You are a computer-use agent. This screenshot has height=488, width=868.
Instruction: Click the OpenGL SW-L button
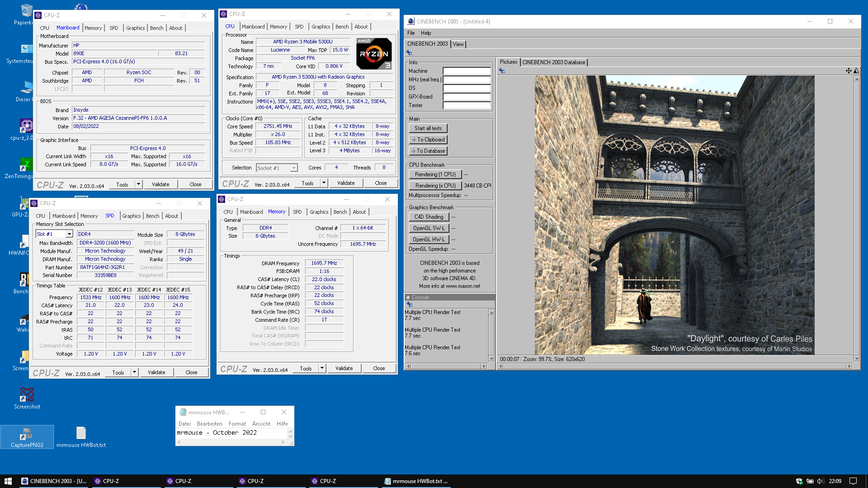pos(429,228)
